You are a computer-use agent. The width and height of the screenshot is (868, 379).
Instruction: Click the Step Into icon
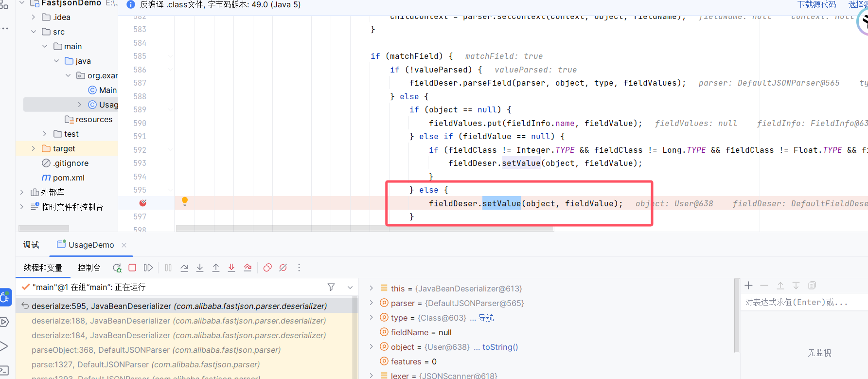coord(200,268)
